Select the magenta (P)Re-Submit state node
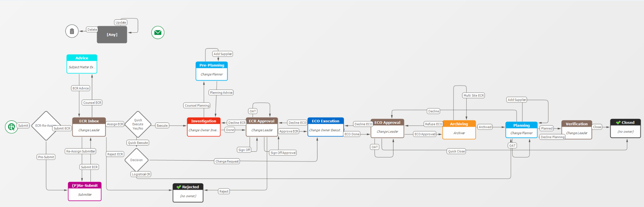This screenshot has width=644, height=207. pyautogui.click(x=85, y=191)
